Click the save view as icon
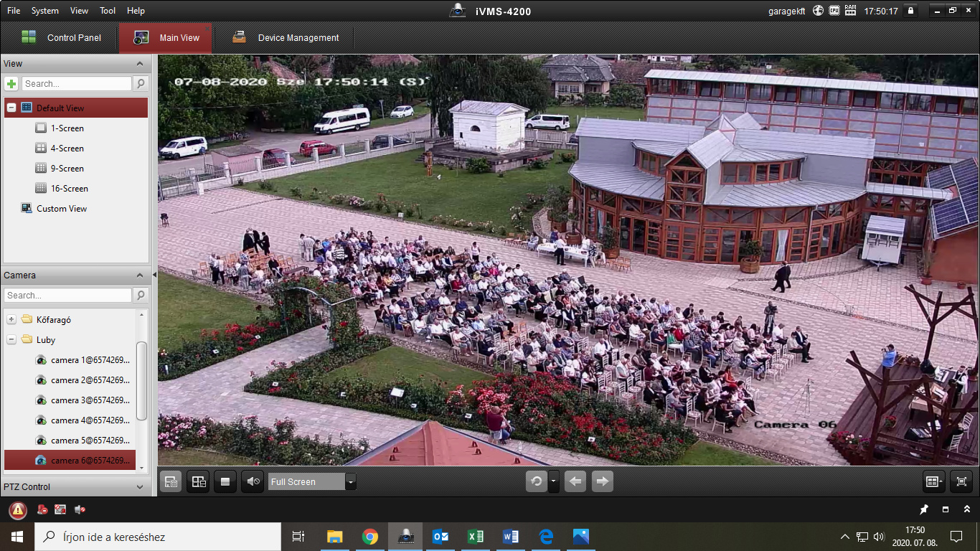This screenshot has height=551, width=980. click(198, 481)
